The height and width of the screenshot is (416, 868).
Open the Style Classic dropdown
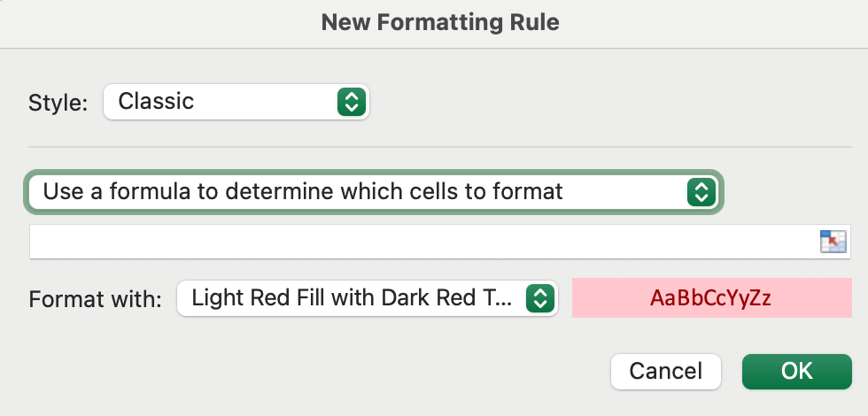tap(236, 102)
